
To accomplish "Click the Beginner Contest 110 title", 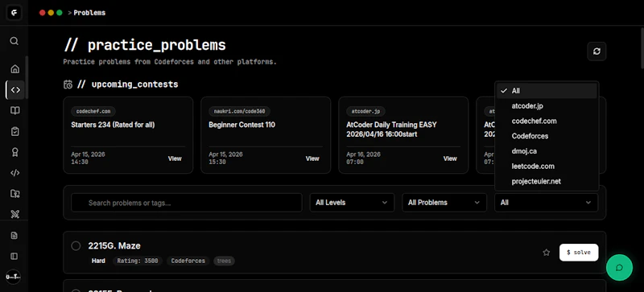I will pyautogui.click(x=242, y=125).
